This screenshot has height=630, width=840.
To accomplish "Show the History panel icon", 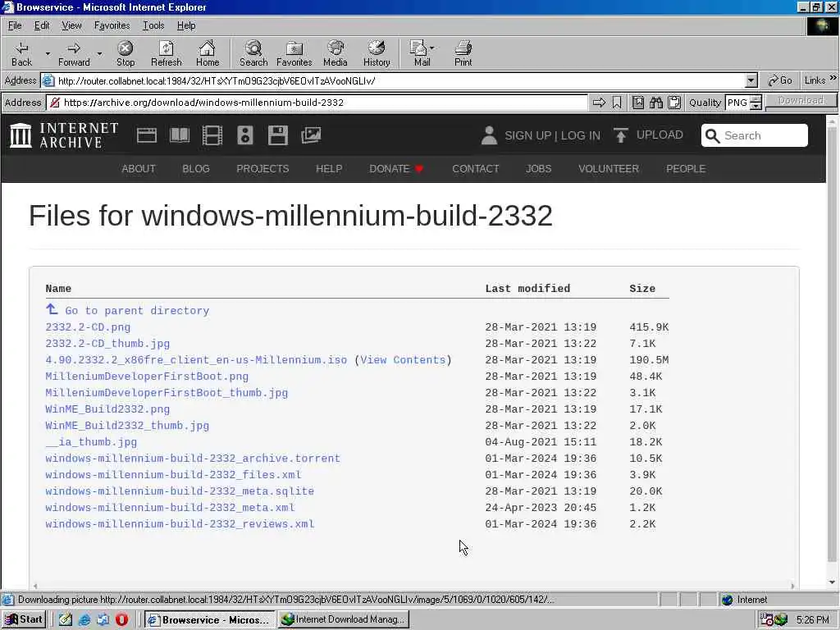I will click(x=377, y=54).
